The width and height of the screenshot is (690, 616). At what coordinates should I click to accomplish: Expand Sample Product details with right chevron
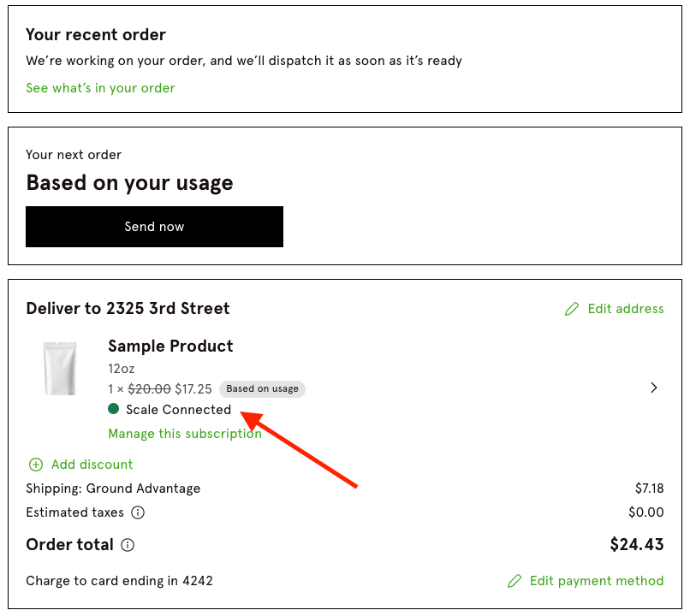[654, 388]
